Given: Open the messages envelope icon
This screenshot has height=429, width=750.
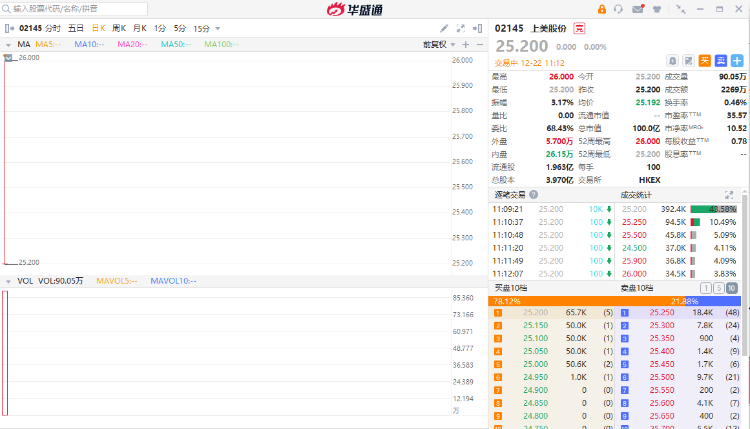Looking at the screenshot, I should coord(635,9).
